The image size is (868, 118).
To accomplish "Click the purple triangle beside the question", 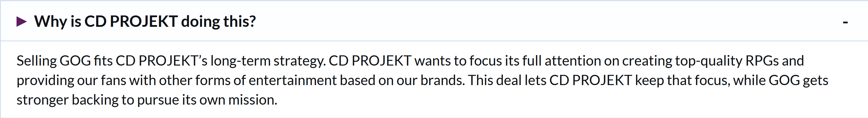I will (x=21, y=22).
